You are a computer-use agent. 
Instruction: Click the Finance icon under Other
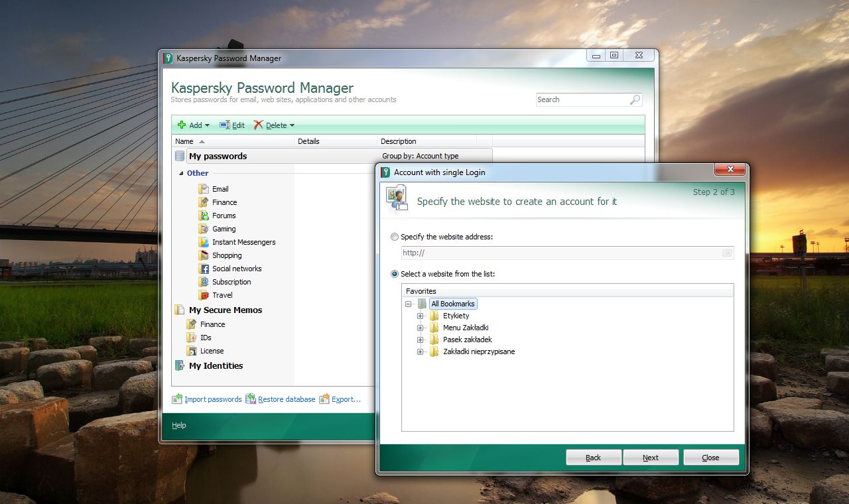[x=204, y=202]
